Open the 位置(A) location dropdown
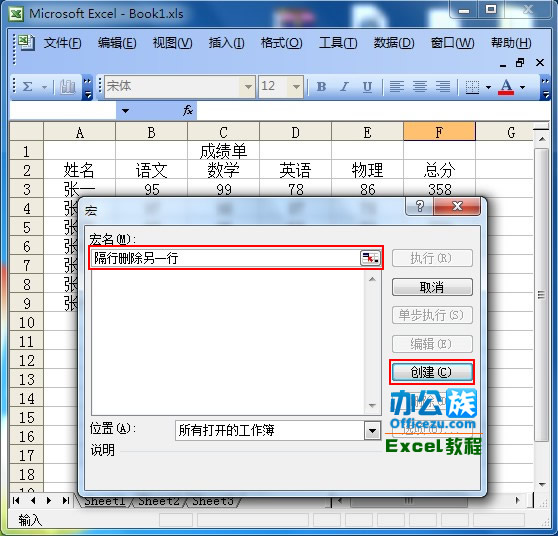Image resolution: width=558 pixels, height=536 pixels. pyautogui.click(x=372, y=431)
